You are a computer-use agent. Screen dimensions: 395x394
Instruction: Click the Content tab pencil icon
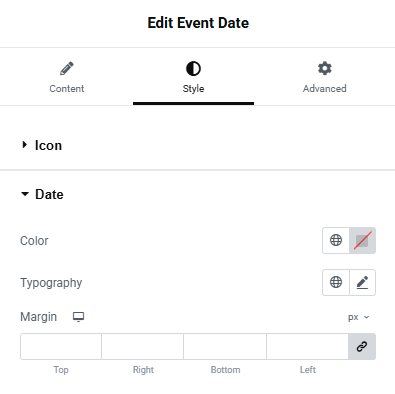[67, 68]
